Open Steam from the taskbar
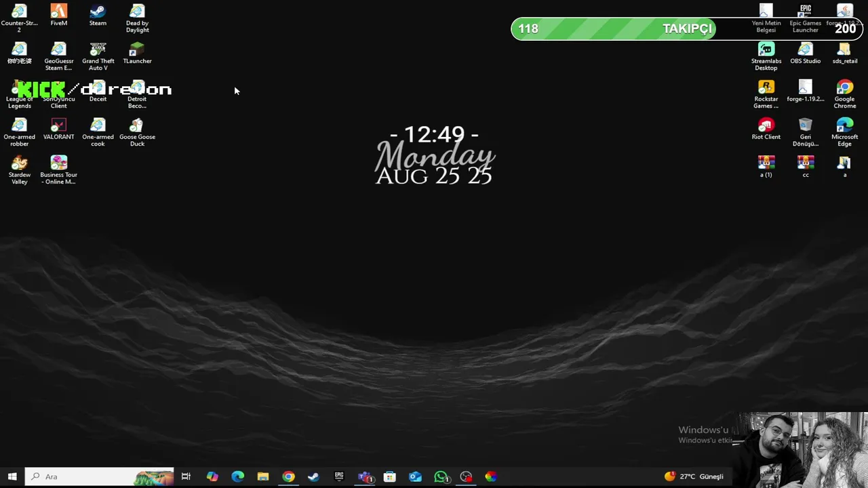The image size is (868, 488). [x=313, y=476]
